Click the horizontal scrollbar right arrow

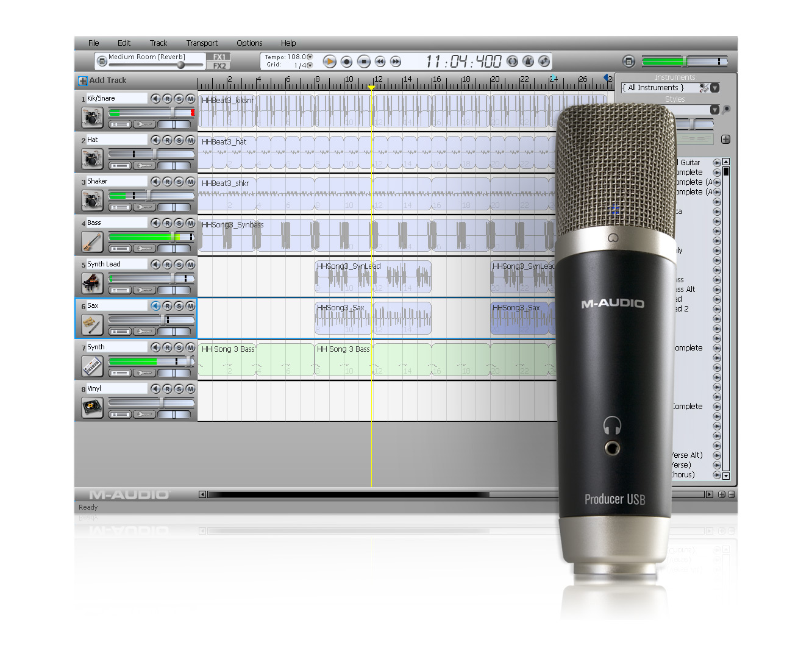709,494
